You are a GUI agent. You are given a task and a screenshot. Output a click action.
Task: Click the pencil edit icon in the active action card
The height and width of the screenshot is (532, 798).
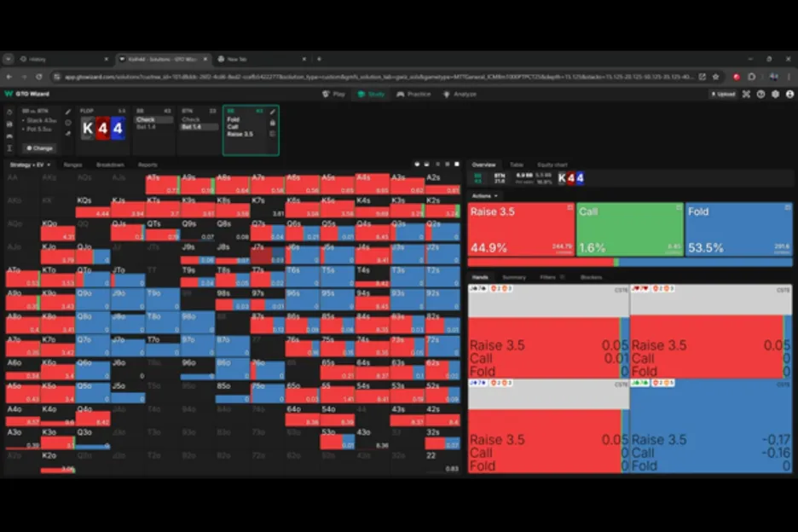(x=273, y=112)
